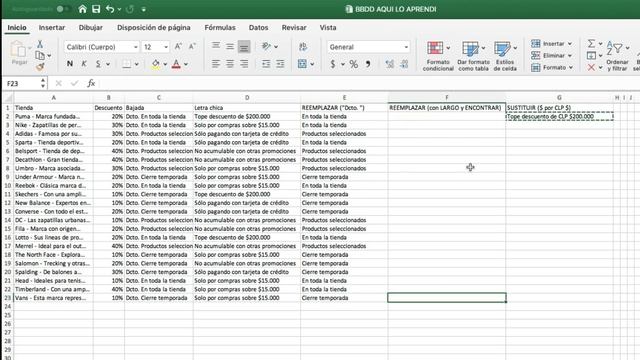Image resolution: width=640 pixels, height=360 pixels.
Task: Activate the Format Painter brush
Action: point(40,67)
